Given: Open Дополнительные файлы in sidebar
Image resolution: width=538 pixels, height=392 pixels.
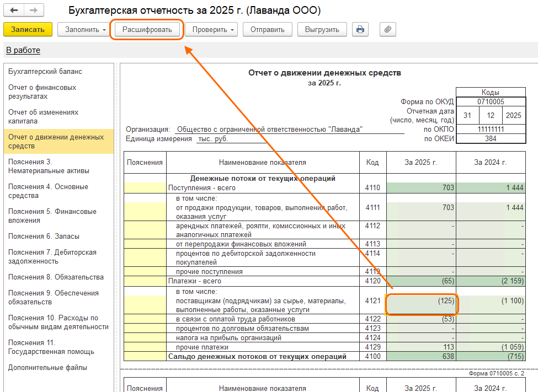Looking at the screenshot, I should (47, 368).
